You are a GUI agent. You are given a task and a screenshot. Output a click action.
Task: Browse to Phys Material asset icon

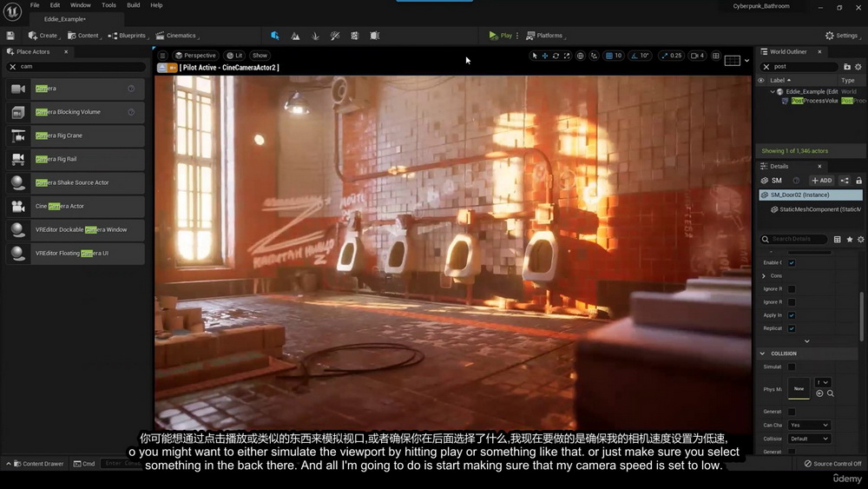click(831, 393)
